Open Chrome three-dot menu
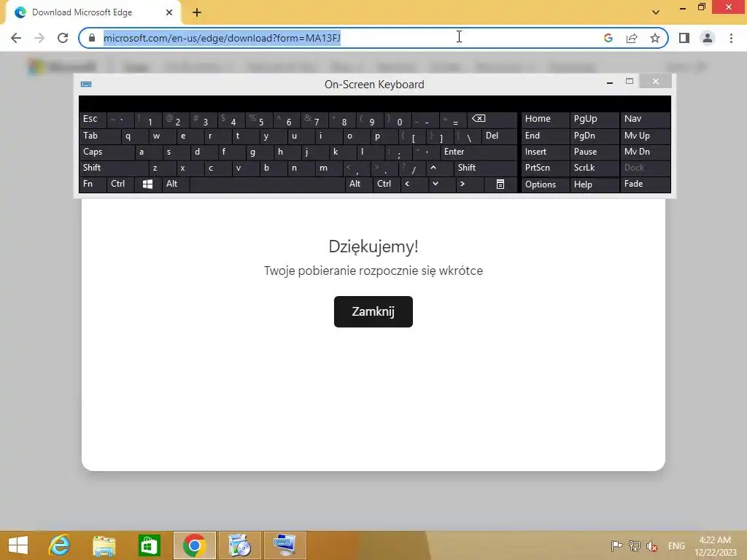The height and width of the screenshot is (560, 747). tap(731, 38)
